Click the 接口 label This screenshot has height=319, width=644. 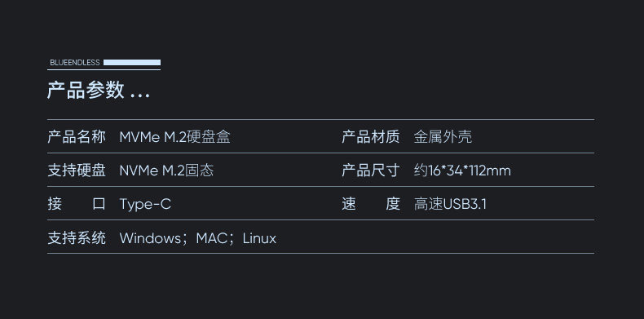(77, 204)
